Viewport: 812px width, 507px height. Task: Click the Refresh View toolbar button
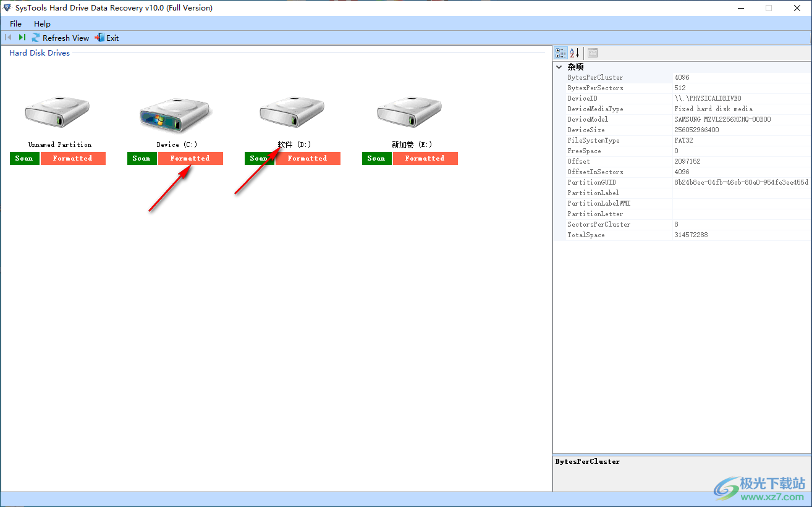61,38
